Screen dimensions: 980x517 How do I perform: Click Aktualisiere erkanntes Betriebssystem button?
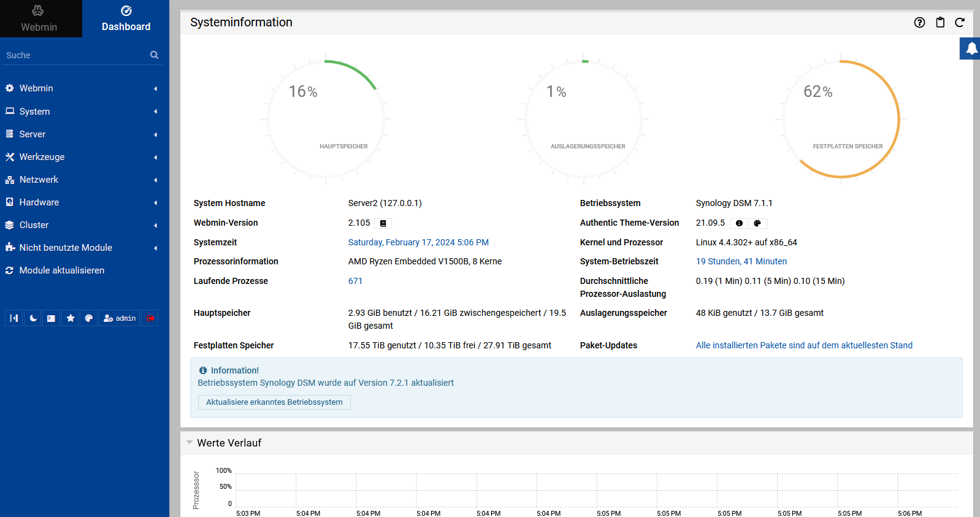274,402
